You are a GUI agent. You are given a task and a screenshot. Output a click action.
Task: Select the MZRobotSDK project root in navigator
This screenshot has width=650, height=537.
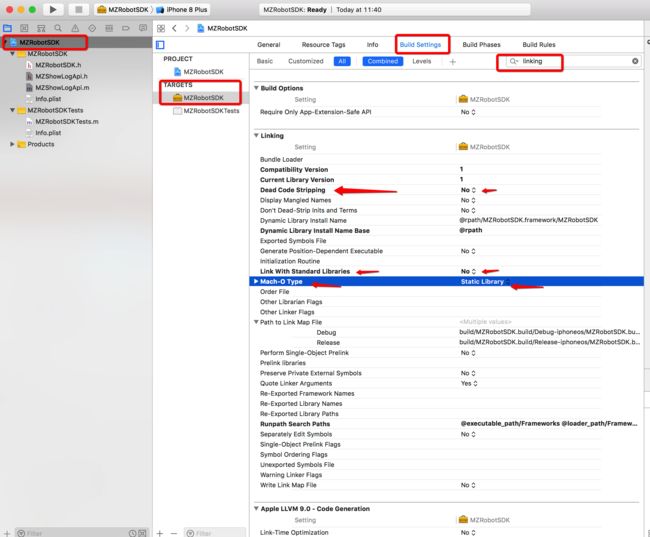click(39, 42)
